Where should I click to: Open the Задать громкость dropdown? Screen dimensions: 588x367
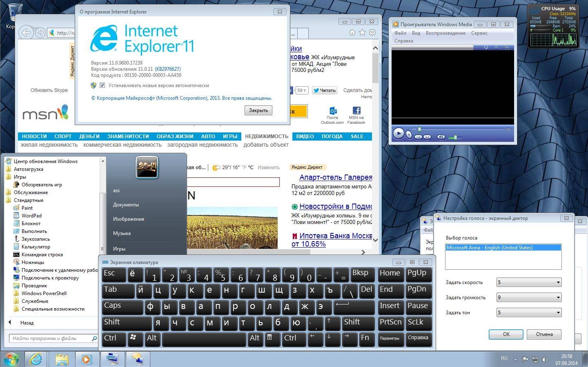tap(529, 298)
